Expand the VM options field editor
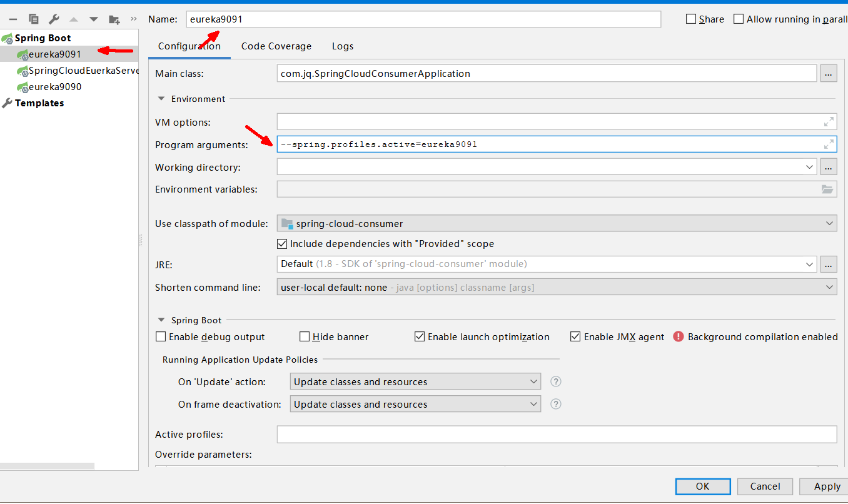The height and width of the screenshot is (504, 848). click(x=829, y=122)
